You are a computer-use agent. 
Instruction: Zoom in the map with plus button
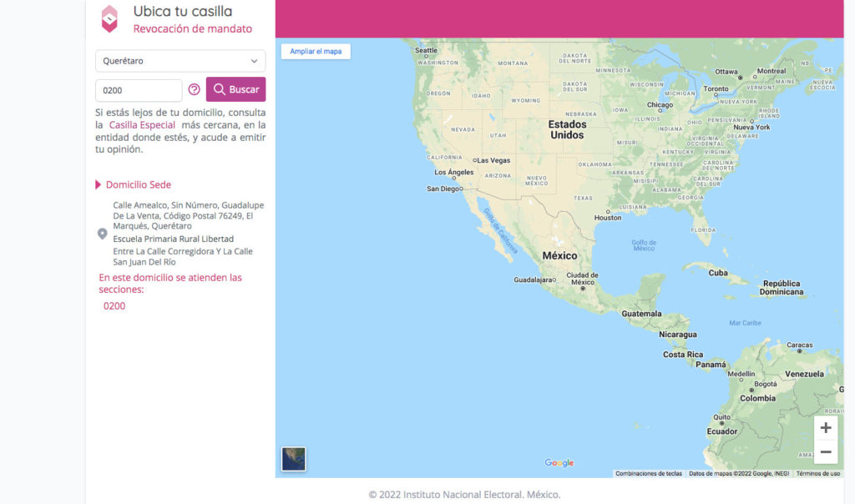pyautogui.click(x=826, y=428)
